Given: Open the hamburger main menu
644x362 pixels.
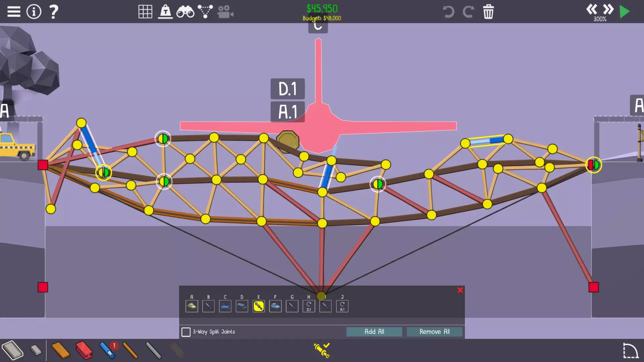Looking at the screenshot, I should tap(14, 12).
